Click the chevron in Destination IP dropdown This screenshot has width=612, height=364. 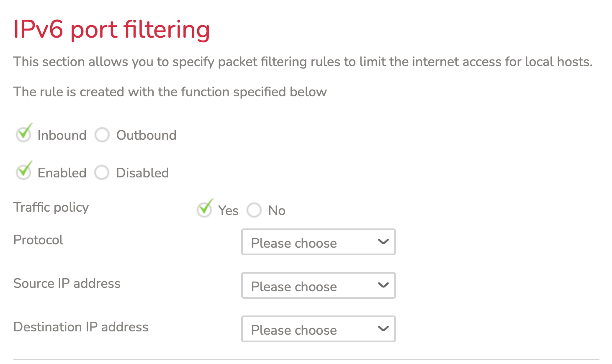(x=383, y=329)
